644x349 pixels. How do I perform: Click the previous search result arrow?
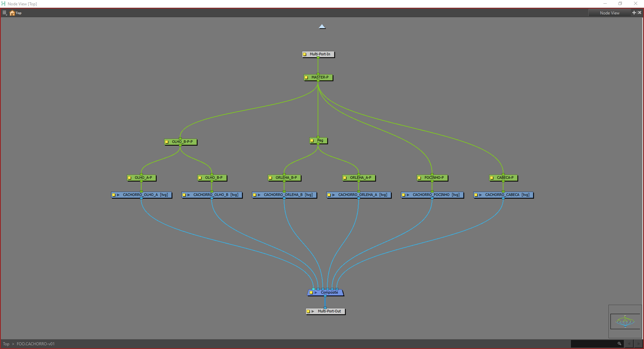tap(629, 344)
